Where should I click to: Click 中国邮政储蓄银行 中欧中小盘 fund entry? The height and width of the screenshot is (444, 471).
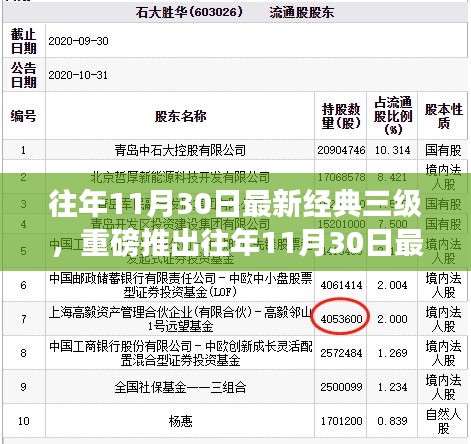pyautogui.click(x=180, y=285)
